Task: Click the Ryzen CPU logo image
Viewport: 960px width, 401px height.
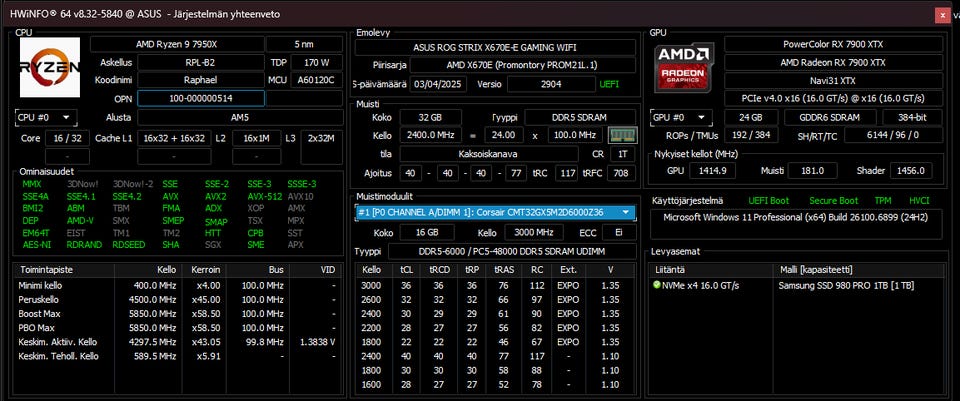Action: coord(50,67)
